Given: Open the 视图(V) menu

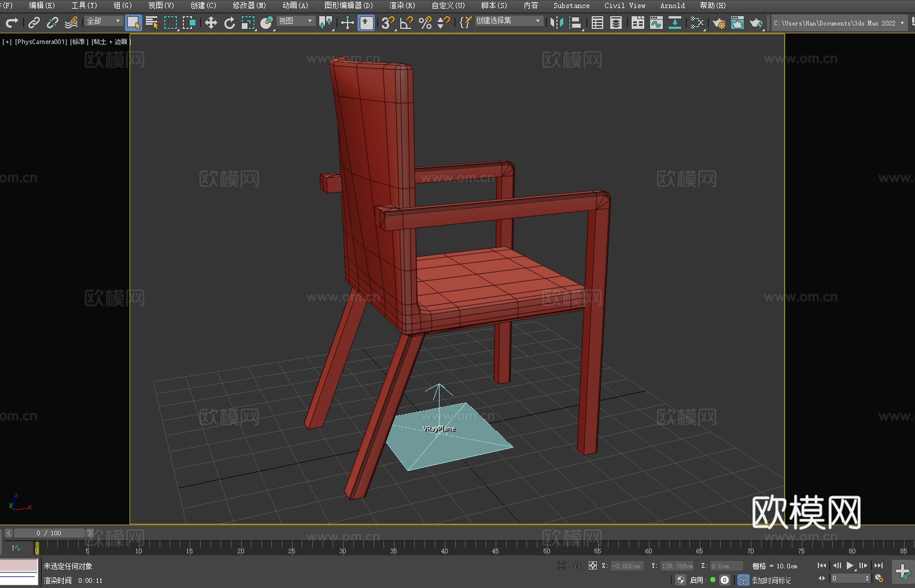Looking at the screenshot, I should [x=161, y=5].
